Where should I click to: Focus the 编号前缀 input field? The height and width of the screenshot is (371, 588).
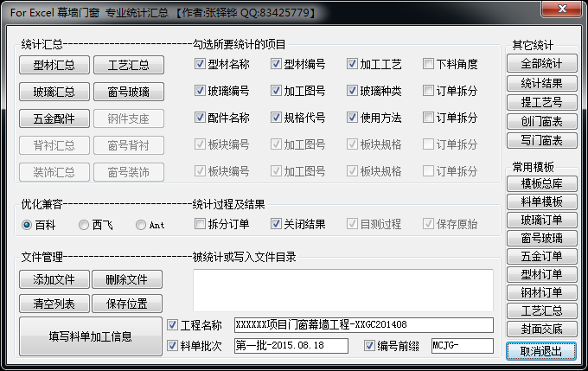461,346
